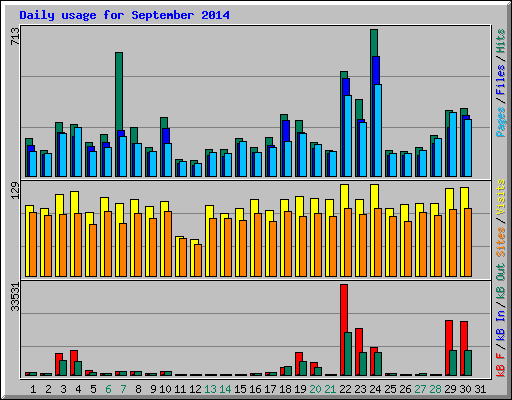Click the red kB F bar for day 23
Screen dimensions: 512x400
359,340
